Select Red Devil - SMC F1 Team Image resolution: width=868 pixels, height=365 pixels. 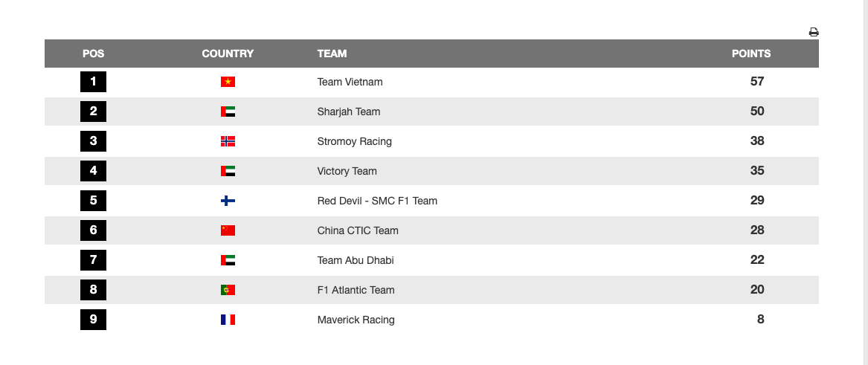coord(377,201)
